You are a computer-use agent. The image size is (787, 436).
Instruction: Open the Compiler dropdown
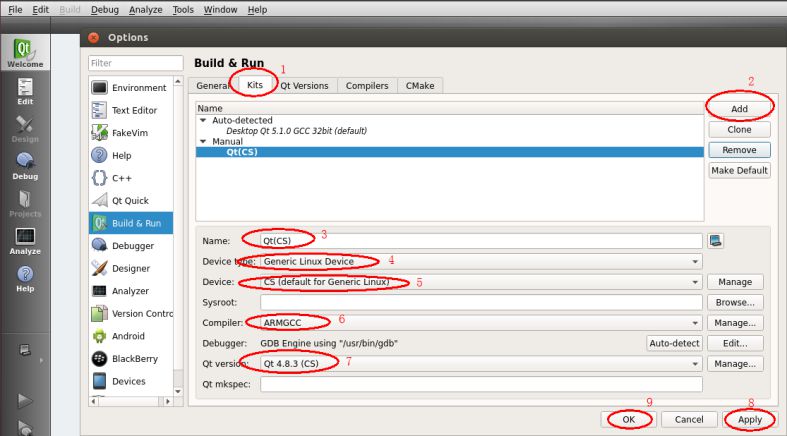(x=481, y=323)
